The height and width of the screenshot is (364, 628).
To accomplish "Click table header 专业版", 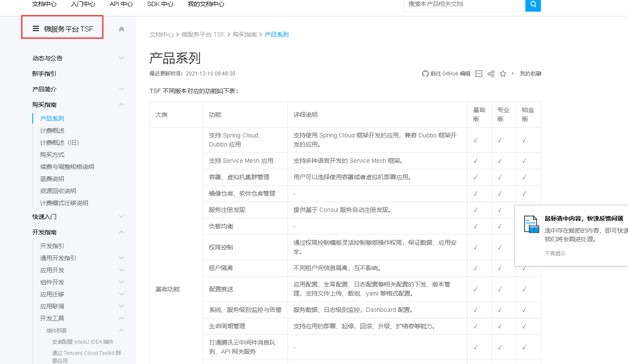I will click(503, 115).
